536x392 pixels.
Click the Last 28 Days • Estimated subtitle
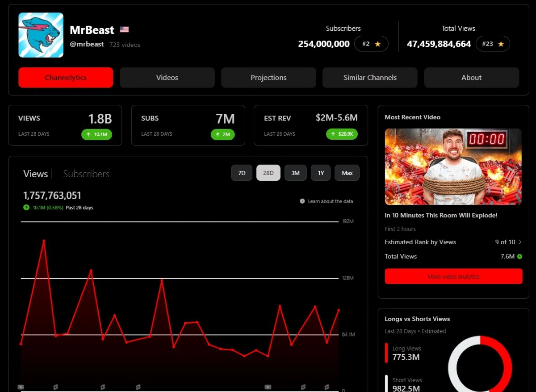(415, 331)
